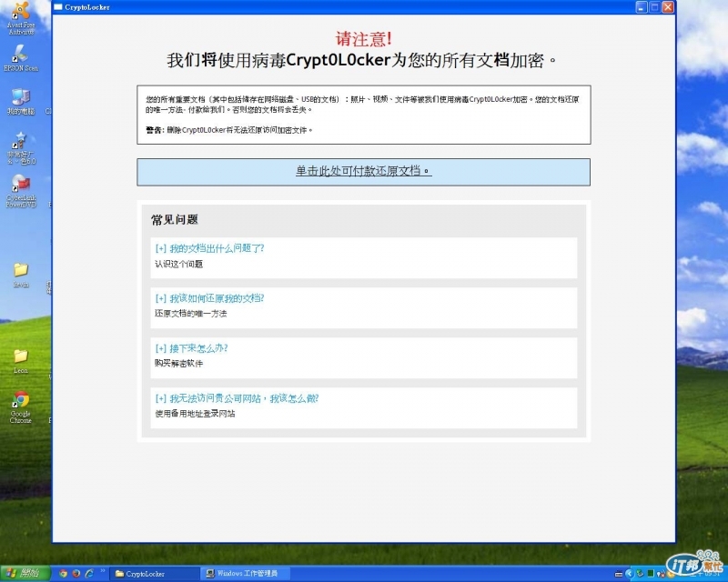Expand 我的文档出什么问题了? question
The width and height of the screenshot is (728, 582).
209,248
